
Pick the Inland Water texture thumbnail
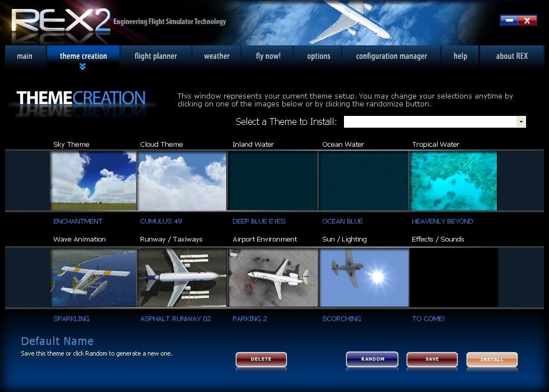(x=273, y=181)
